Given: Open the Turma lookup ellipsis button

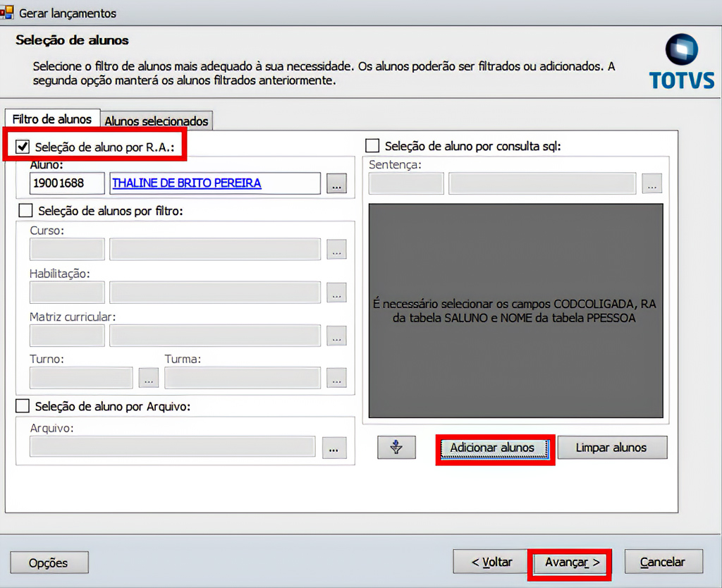Looking at the screenshot, I should click(x=336, y=378).
